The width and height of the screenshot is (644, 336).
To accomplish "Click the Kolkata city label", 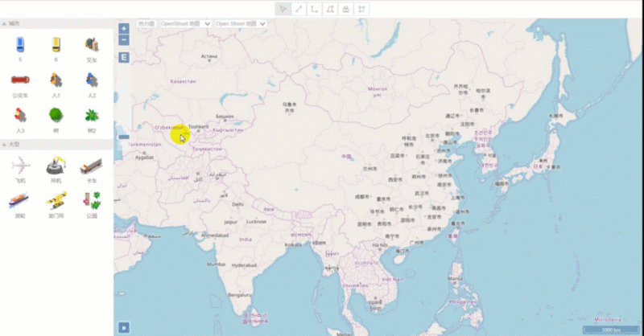I will point(293,244).
